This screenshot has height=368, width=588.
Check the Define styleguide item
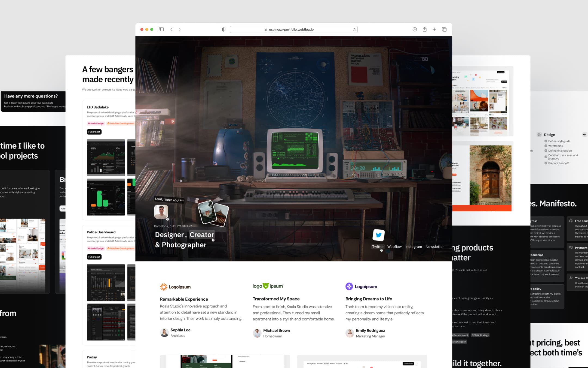point(546,141)
